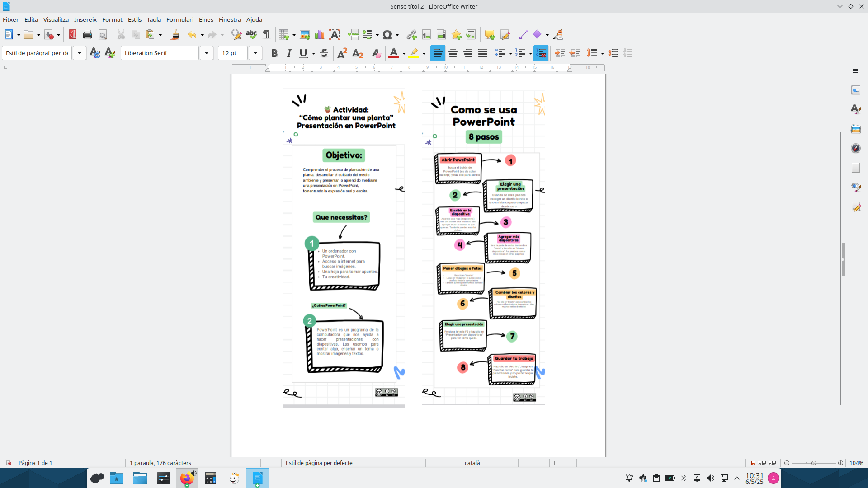Image resolution: width=868 pixels, height=488 pixels.
Task: Open the Line Spacing dropdown arrow
Action: tap(602, 54)
